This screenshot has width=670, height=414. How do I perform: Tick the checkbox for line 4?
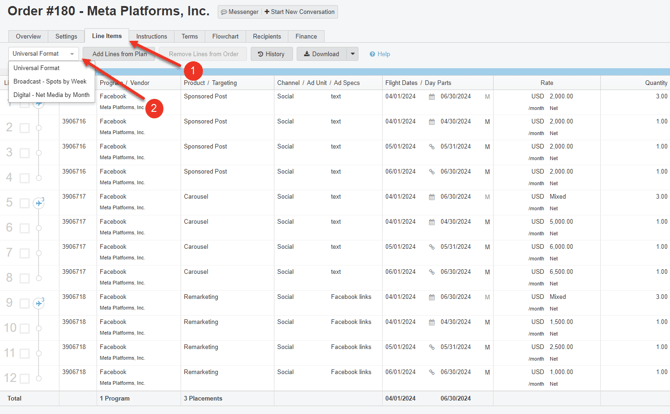(x=25, y=178)
